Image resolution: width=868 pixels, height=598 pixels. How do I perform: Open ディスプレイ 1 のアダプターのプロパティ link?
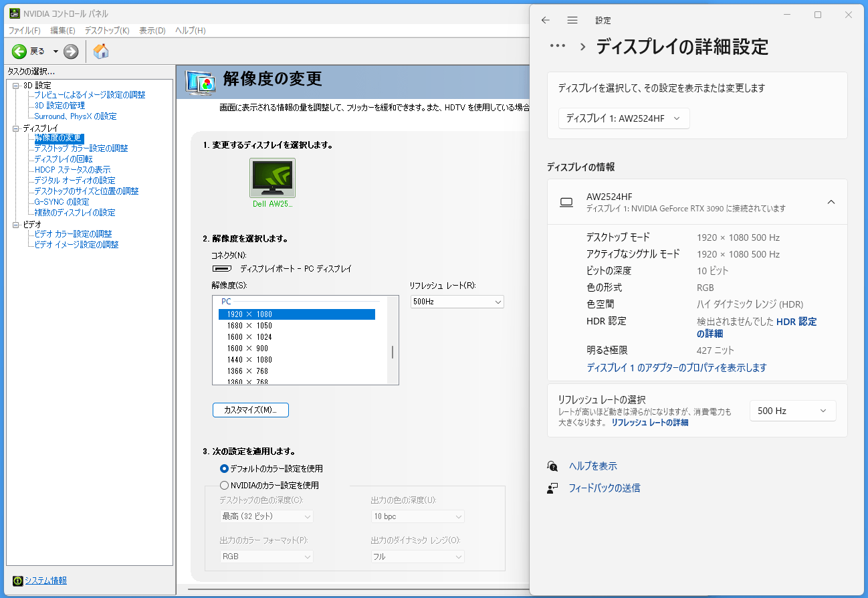677,368
